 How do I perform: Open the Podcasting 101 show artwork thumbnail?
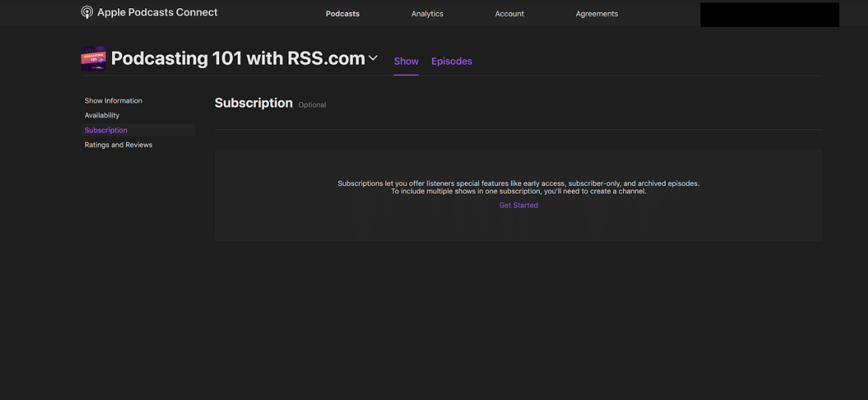pos(94,59)
